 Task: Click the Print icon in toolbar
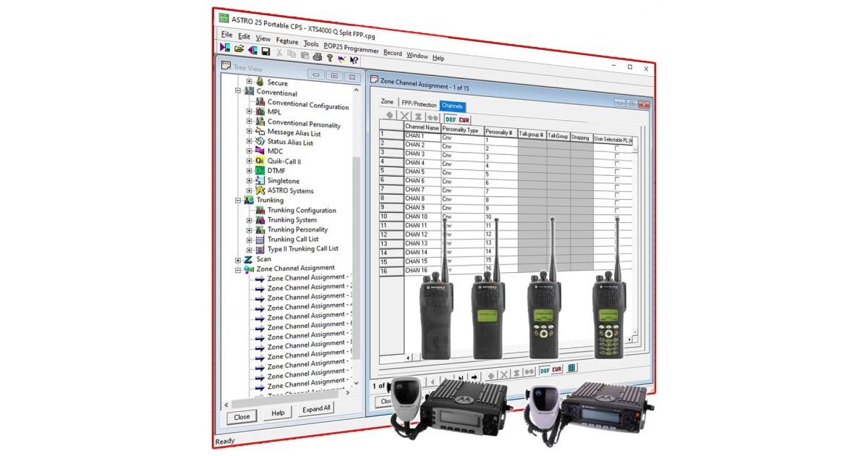coord(317,56)
